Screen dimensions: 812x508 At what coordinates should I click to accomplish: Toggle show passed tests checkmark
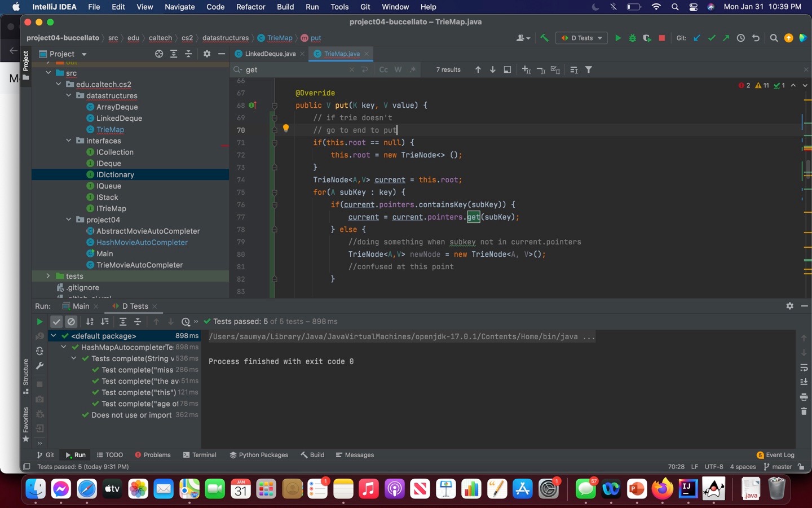(56, 322)
